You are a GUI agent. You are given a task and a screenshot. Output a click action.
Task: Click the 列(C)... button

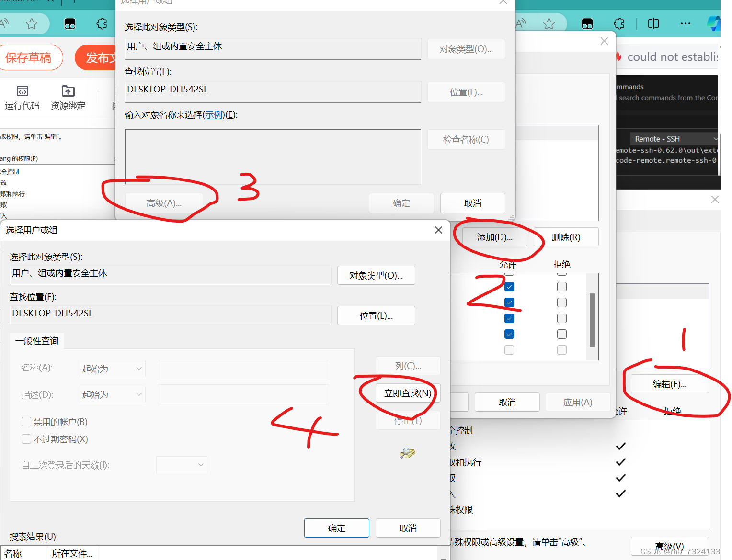408,366
